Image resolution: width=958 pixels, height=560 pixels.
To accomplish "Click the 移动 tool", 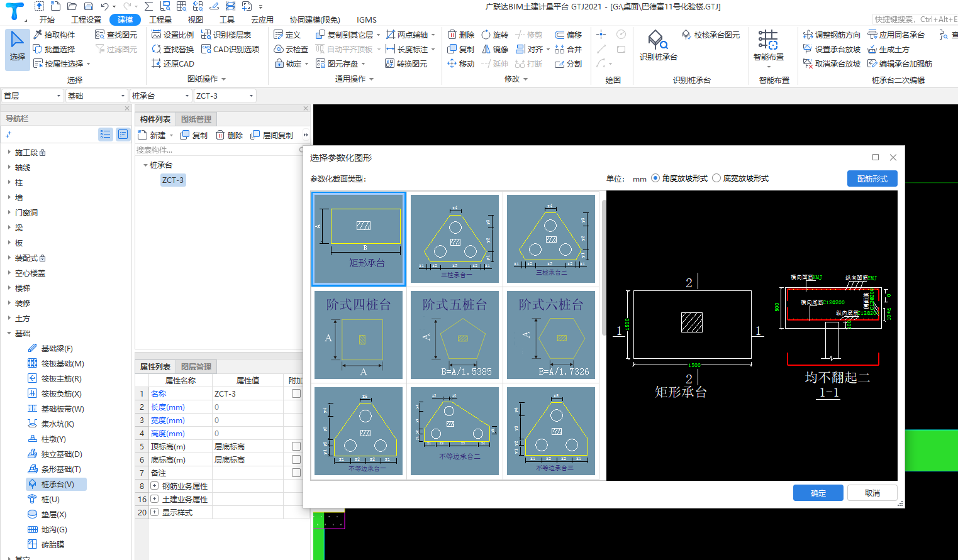I will tap(461, 63).
